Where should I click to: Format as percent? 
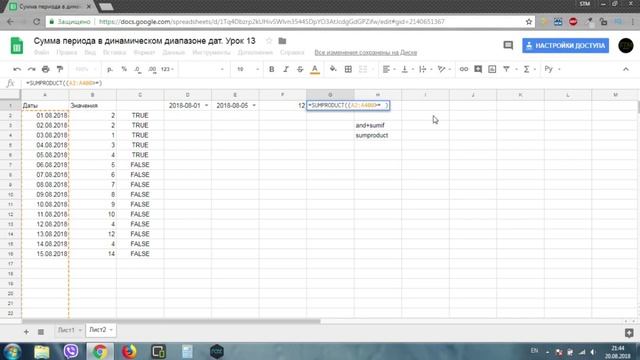124,69
